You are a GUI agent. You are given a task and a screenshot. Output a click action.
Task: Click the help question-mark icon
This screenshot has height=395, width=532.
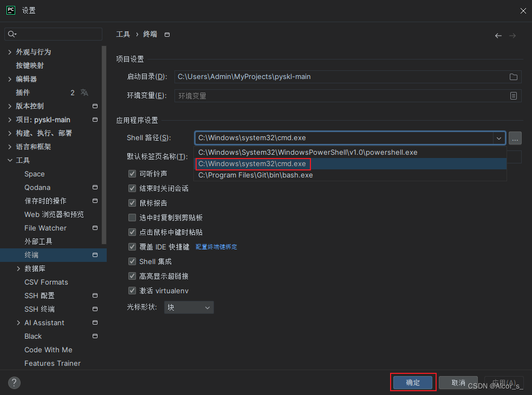point(14,383)
